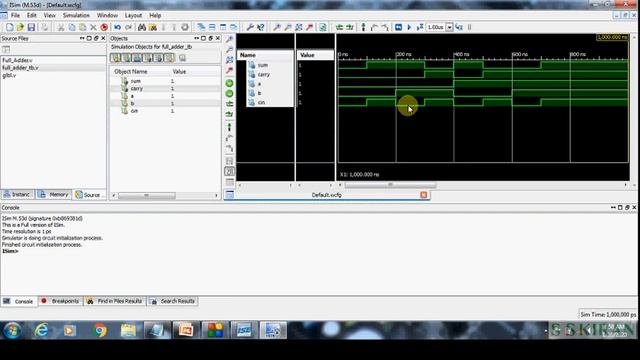Screen dimensions: 640x360
Task: Click the Undo arrow icon
Action: coord(118,27)
